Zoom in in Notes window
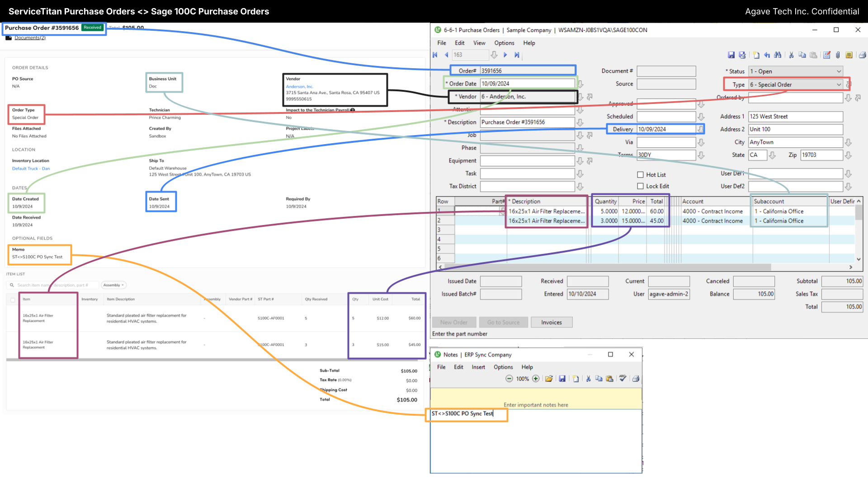 click(536, 379)
